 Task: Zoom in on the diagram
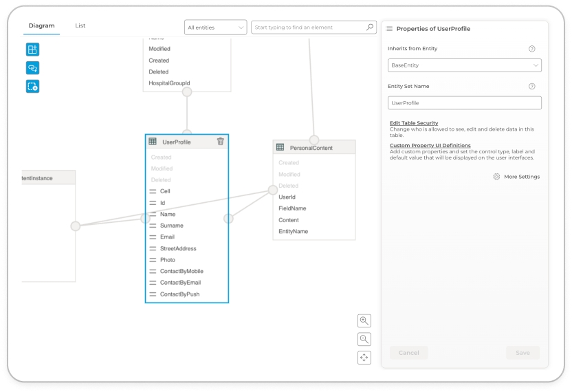(364, 321)
